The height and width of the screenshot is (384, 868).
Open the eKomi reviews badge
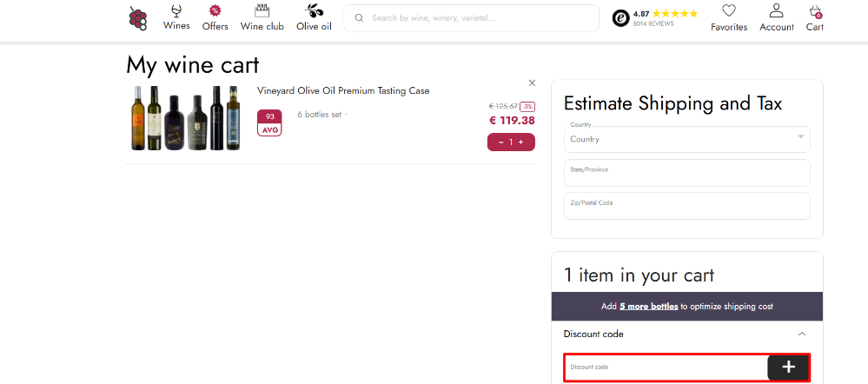[621, 18]
